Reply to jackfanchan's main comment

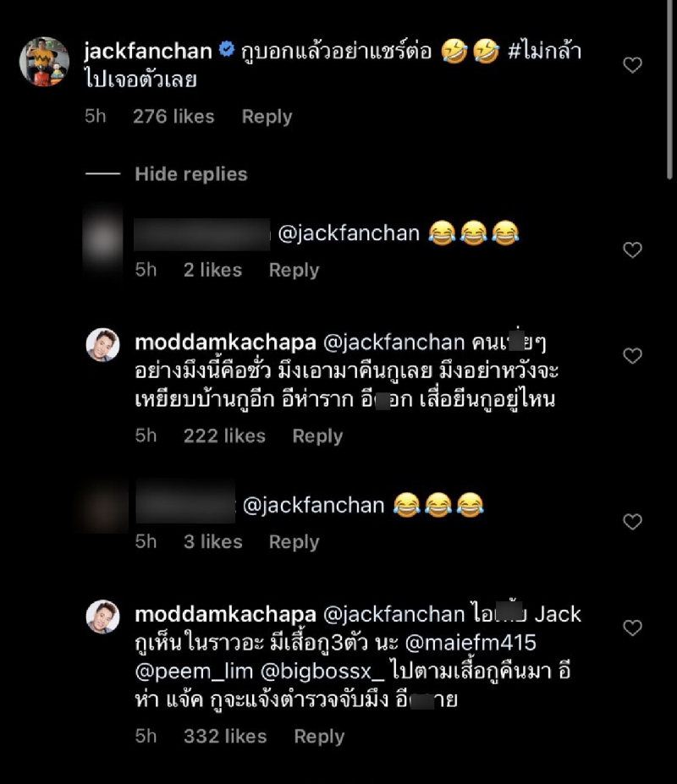(x=267, y=117)
